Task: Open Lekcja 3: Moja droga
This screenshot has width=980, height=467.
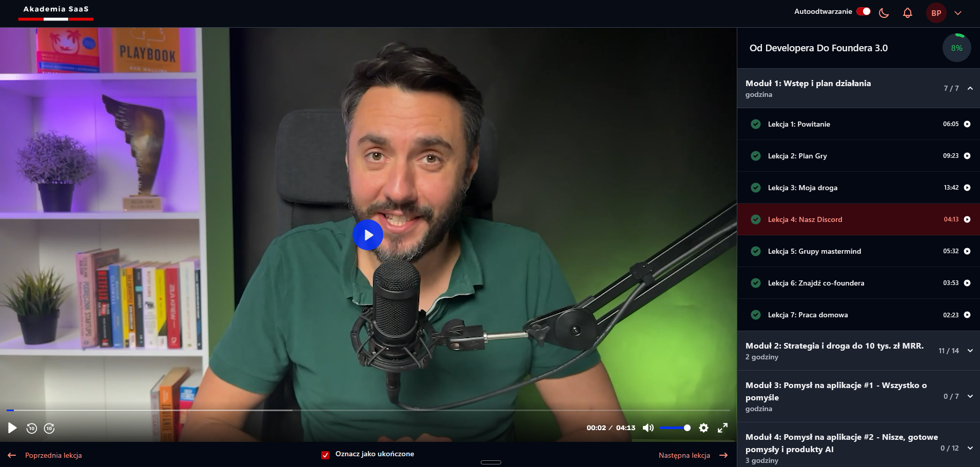Action: pos(858,188)
